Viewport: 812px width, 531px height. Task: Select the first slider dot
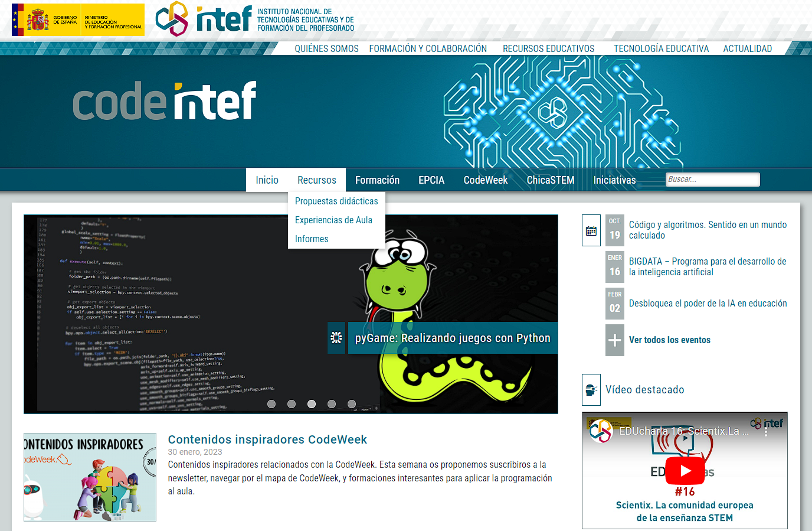pyautogui.click(x=271, y=404)
